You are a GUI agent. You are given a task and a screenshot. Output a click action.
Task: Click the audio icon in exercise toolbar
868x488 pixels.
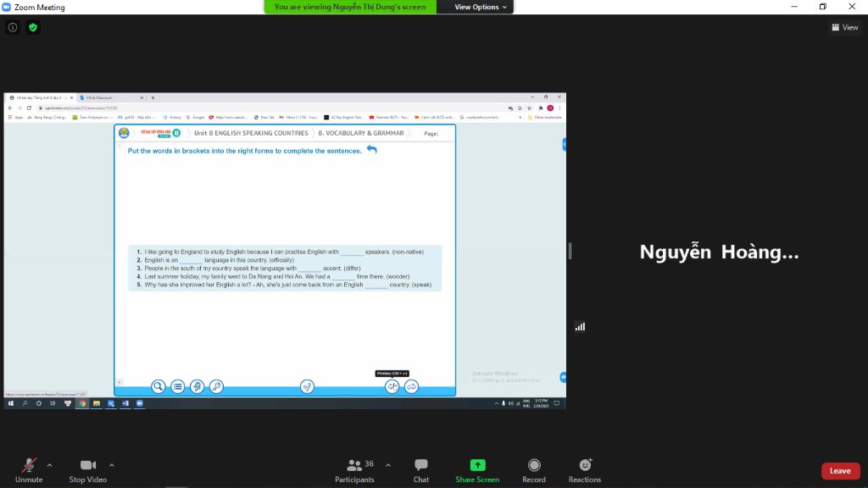tap(197, 386)
